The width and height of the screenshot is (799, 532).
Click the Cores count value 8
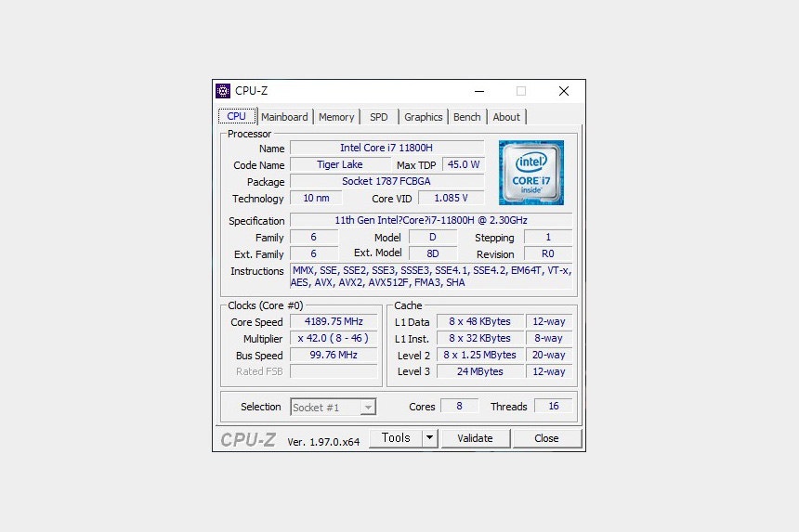pyautogui.click(x=459, y=406)
